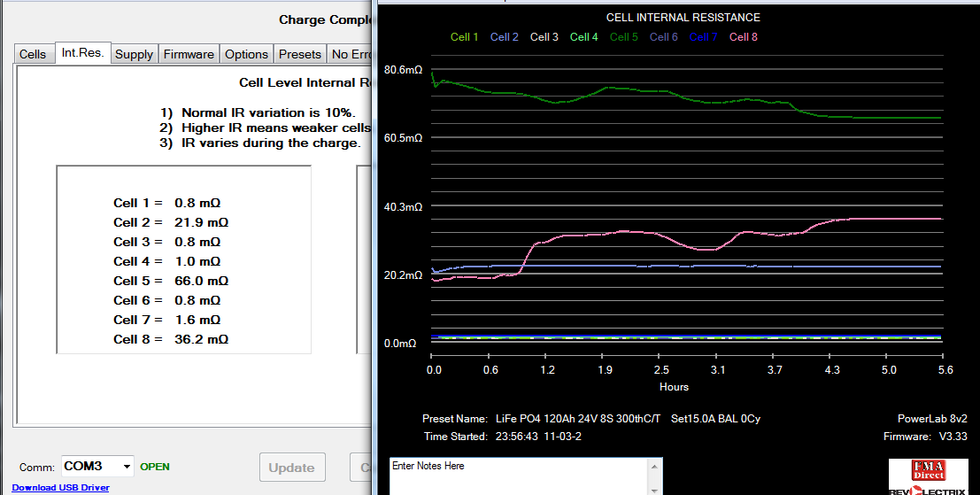The height and width of the screenshot is (495, 980).
Task: Toggle Cell 3 legend label
Action: coord(544,37)
